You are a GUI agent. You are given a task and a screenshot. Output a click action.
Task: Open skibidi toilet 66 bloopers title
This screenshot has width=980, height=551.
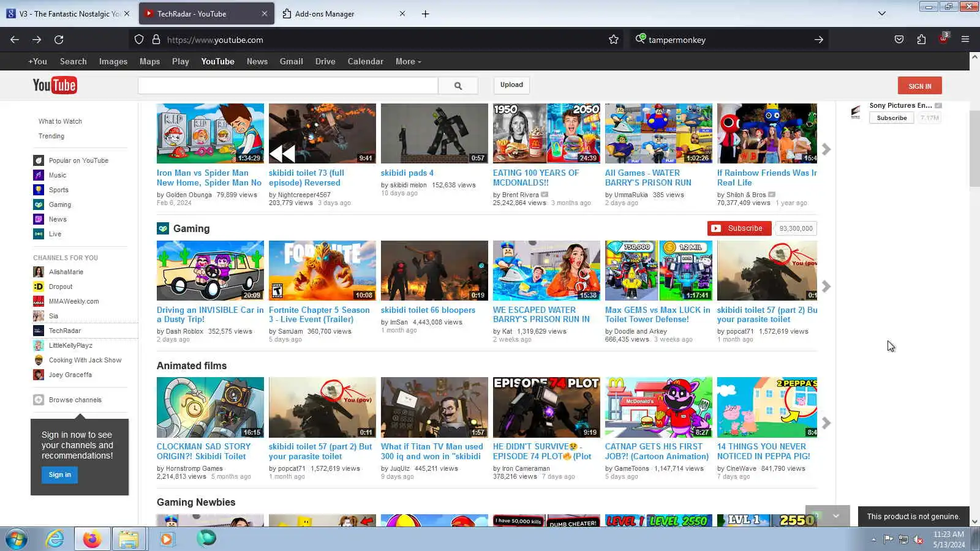tap(428, 310)
